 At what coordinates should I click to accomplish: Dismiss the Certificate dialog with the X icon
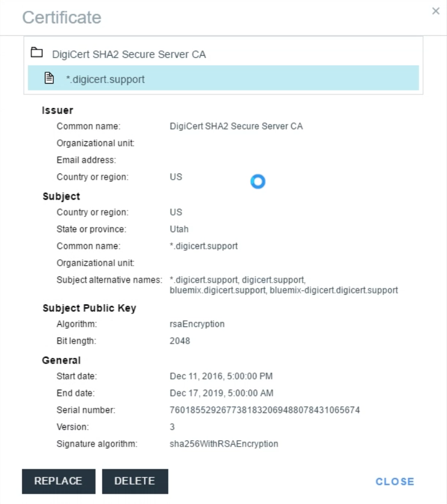point(436,11)
